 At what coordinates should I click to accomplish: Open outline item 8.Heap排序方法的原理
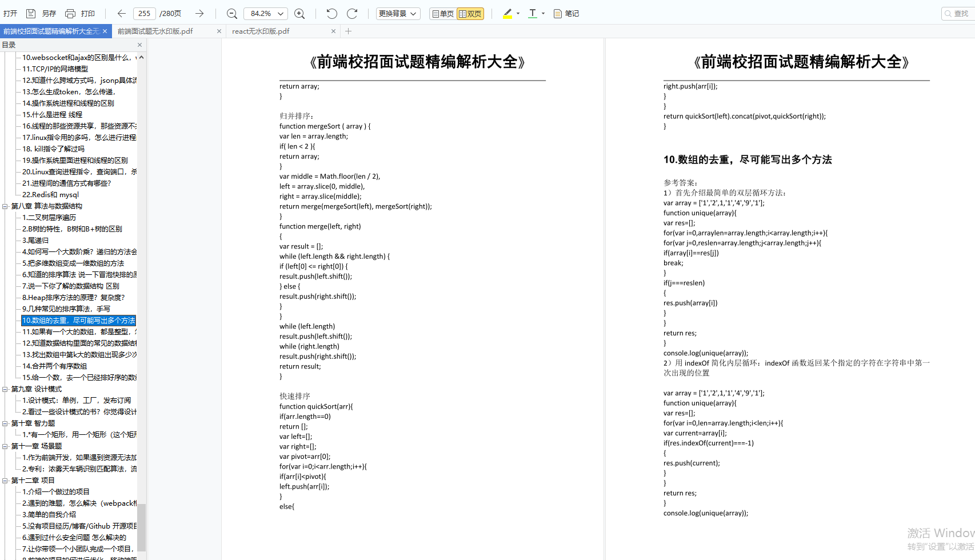click(x=73, y=297)
